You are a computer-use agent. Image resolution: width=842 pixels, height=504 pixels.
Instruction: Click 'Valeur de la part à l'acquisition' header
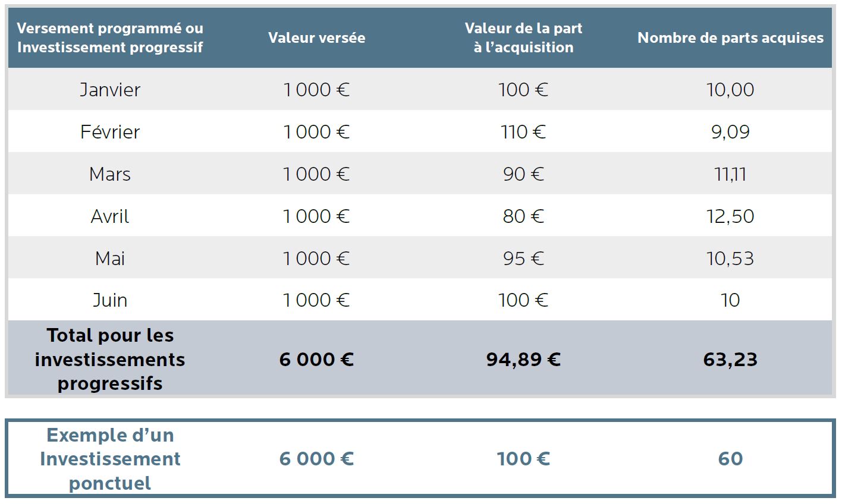(523, 37)
